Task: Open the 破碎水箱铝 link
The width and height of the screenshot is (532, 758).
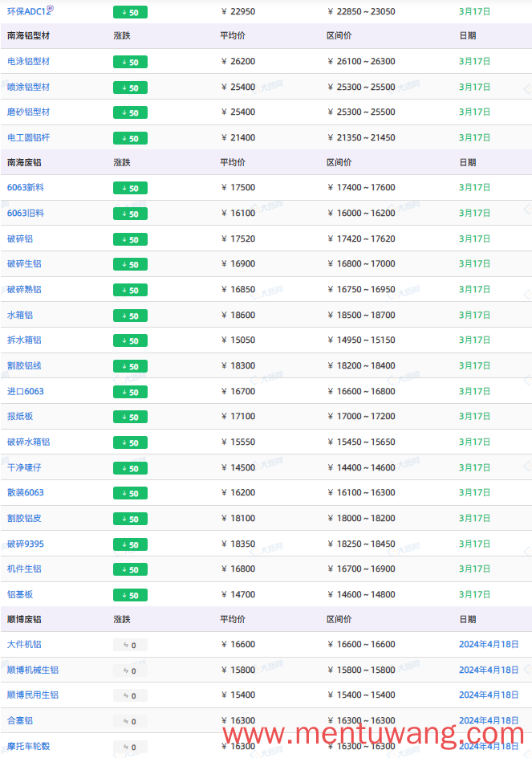Action: coord(29,442)
